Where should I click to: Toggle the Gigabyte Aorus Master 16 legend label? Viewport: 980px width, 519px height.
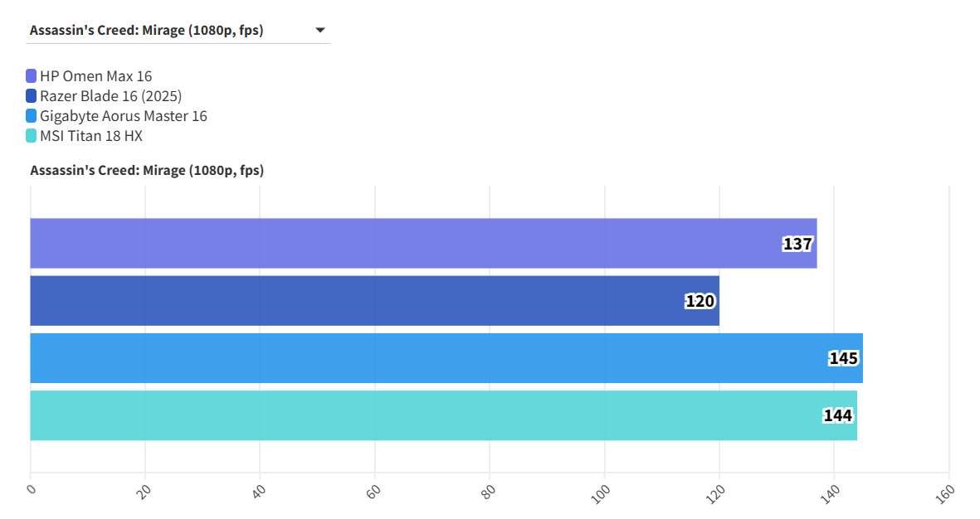tap(123, 116)
